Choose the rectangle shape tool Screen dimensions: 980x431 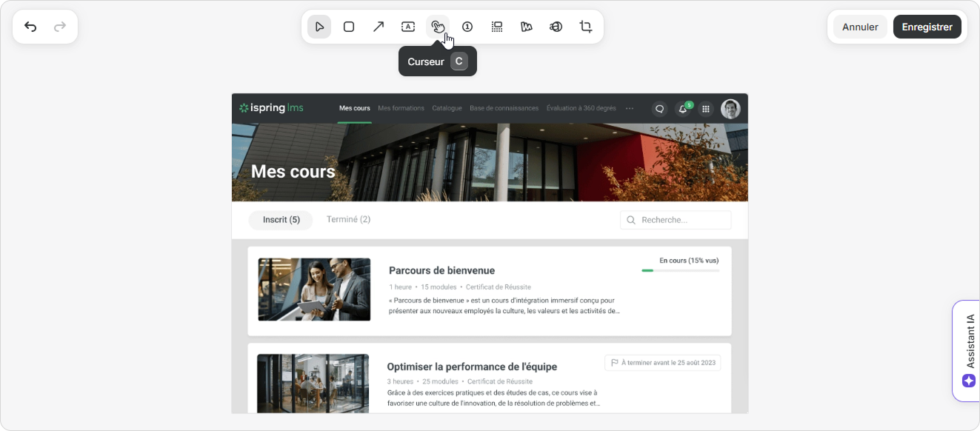point(349,27)
